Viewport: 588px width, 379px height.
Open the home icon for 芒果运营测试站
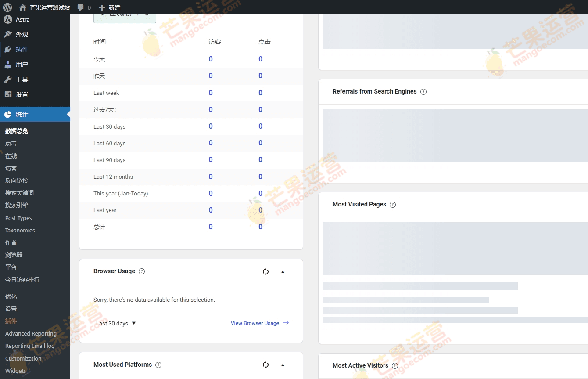click(23, 7)
